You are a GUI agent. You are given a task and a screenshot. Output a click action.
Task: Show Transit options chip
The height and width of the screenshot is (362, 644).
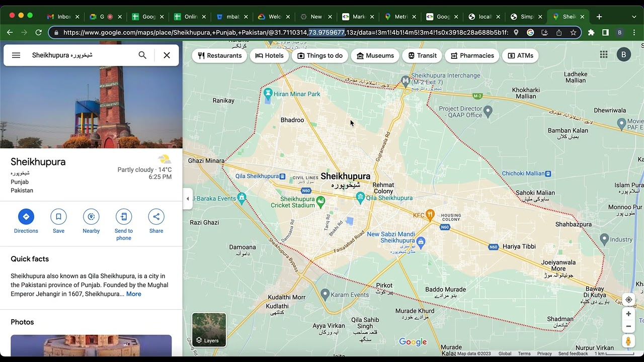pos(422,55)
